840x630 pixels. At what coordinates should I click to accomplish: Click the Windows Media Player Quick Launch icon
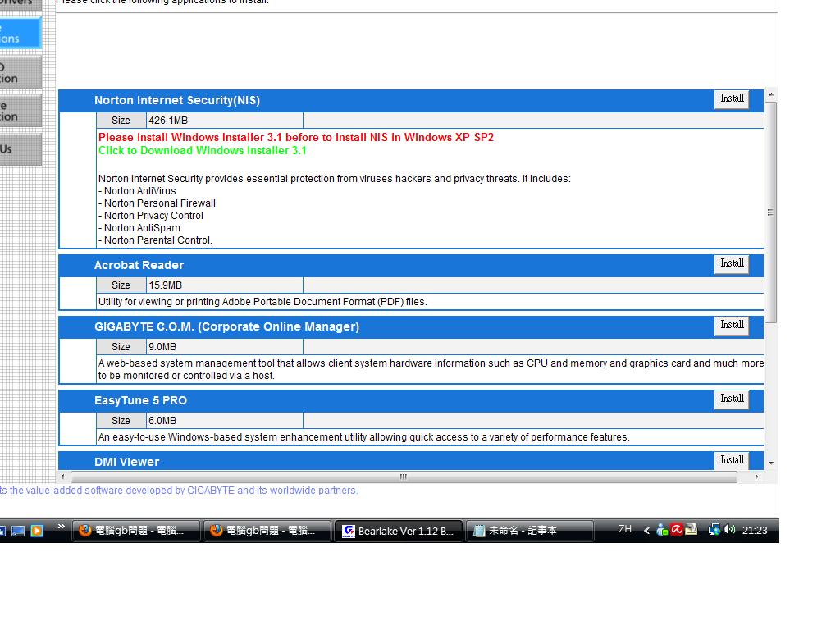tap(36, 531)
